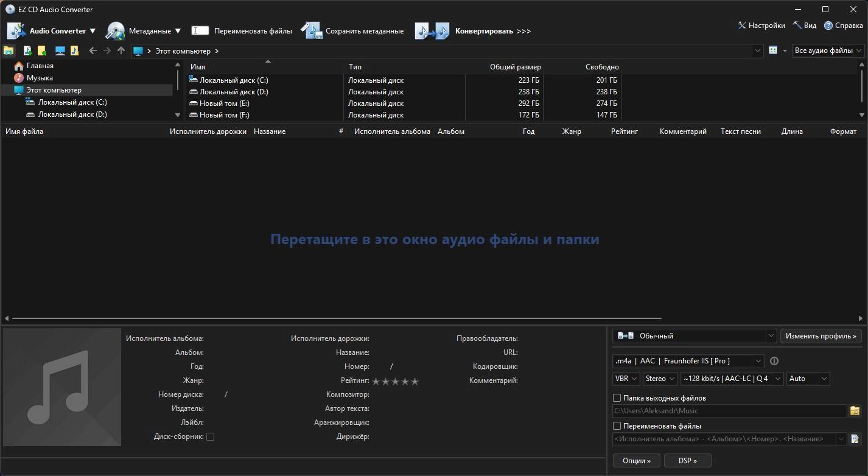Click the Формат column header
This screenshot has width=868, height=476.
(843, 131)
